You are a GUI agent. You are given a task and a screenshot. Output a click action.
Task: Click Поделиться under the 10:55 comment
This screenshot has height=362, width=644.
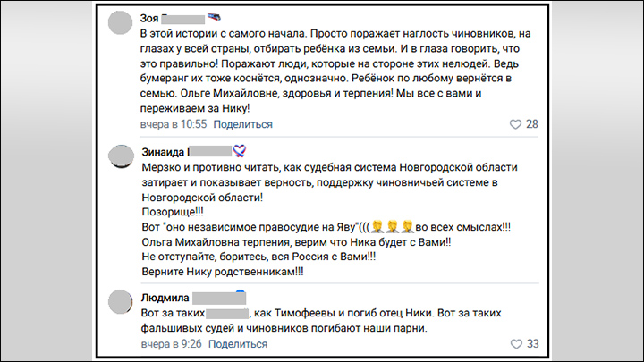click(x=242, y=124)
